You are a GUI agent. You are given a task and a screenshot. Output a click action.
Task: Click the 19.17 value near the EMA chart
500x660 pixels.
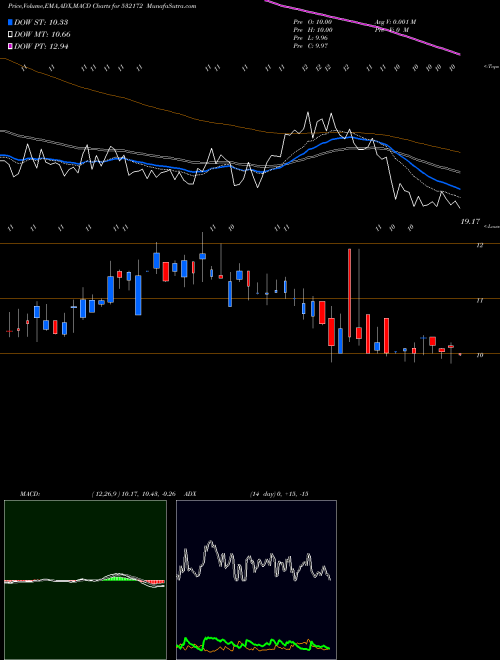(470, 221)
